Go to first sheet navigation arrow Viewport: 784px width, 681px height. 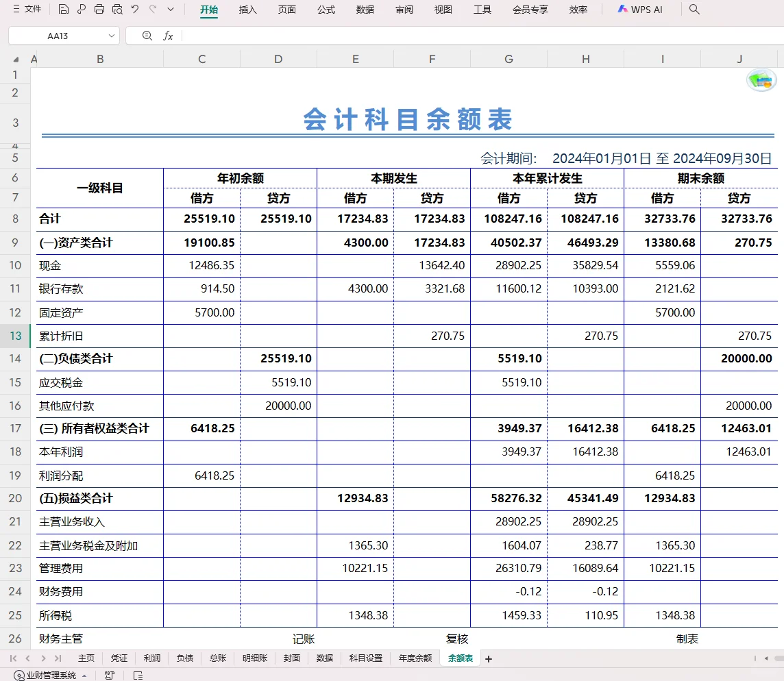14,658
